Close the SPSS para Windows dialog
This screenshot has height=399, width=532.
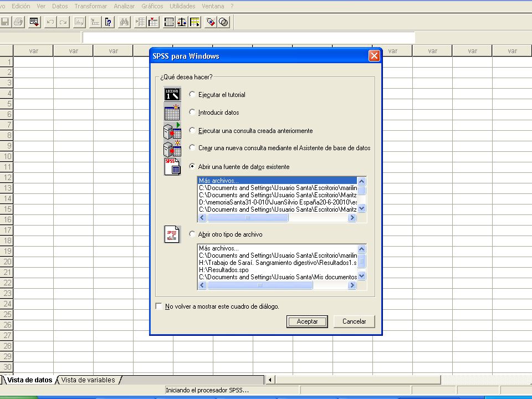pos(374,55)
